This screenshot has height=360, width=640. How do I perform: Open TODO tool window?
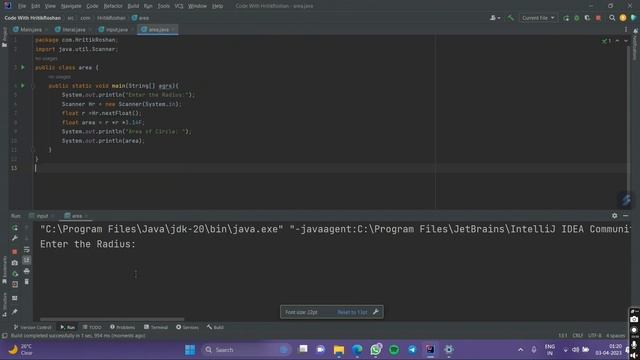pyautogui.click(x=92, y=327)
